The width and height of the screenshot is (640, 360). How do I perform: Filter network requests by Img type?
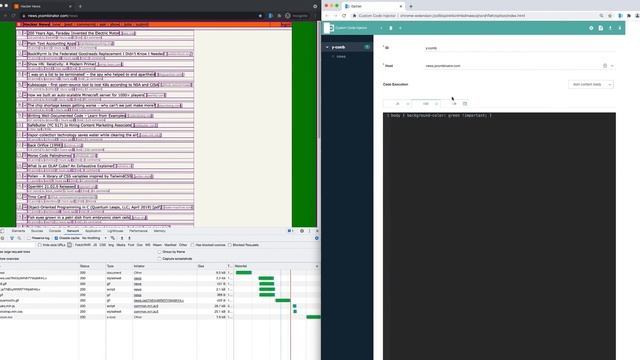click(x=111, y=245)
